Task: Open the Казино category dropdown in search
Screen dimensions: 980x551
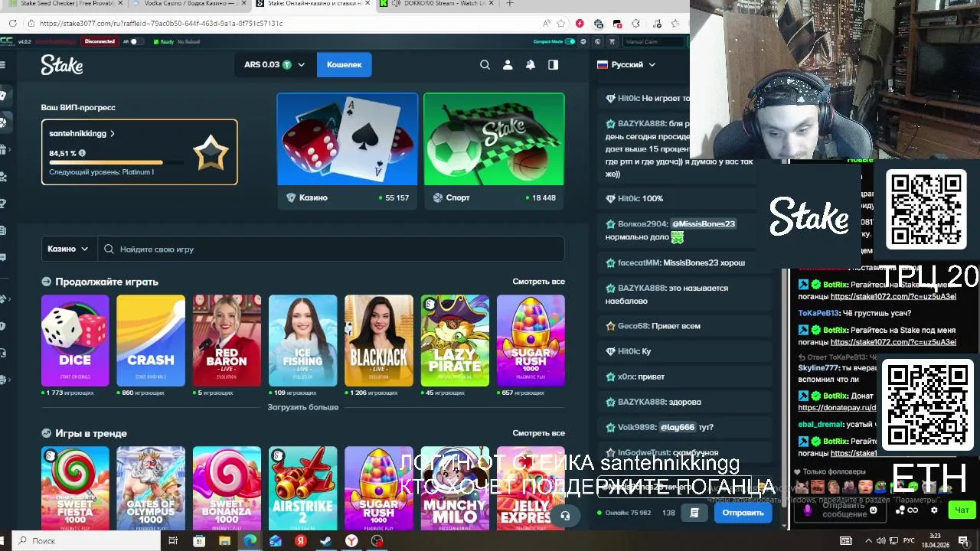Action: [x=67, y=249]
